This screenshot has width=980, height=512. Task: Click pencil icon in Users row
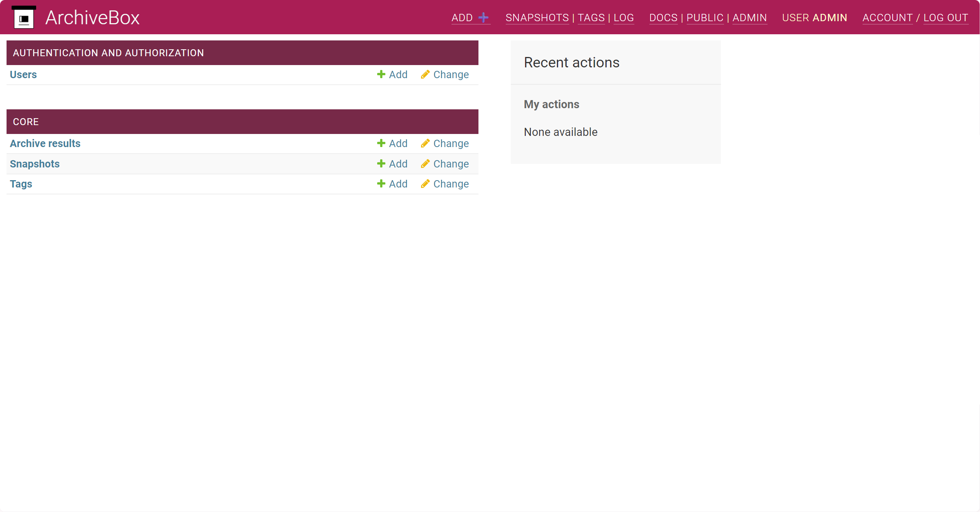(x=425, y=74)
